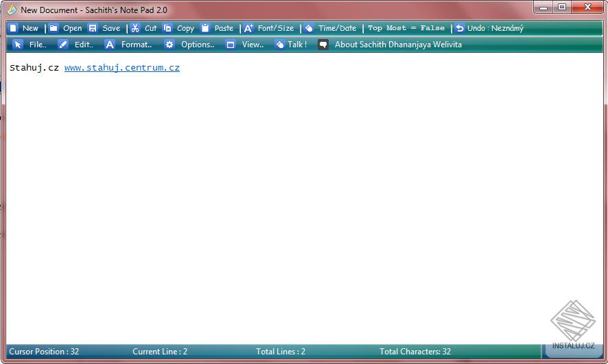Open the Edit.. menu
Image resolution: width=608 pixels, height=364 pixels.
[x=84, y=45]
